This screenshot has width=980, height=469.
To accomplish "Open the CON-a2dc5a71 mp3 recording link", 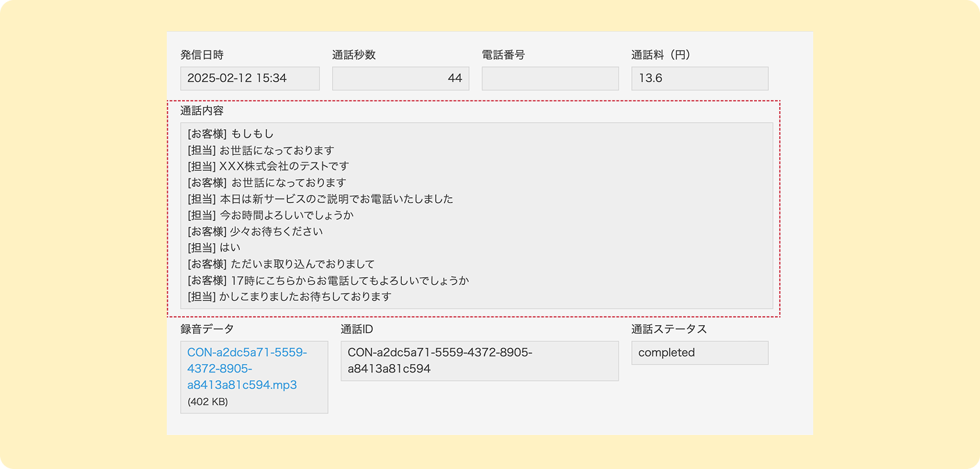I will pyautogui.click(x=247, y=368).
